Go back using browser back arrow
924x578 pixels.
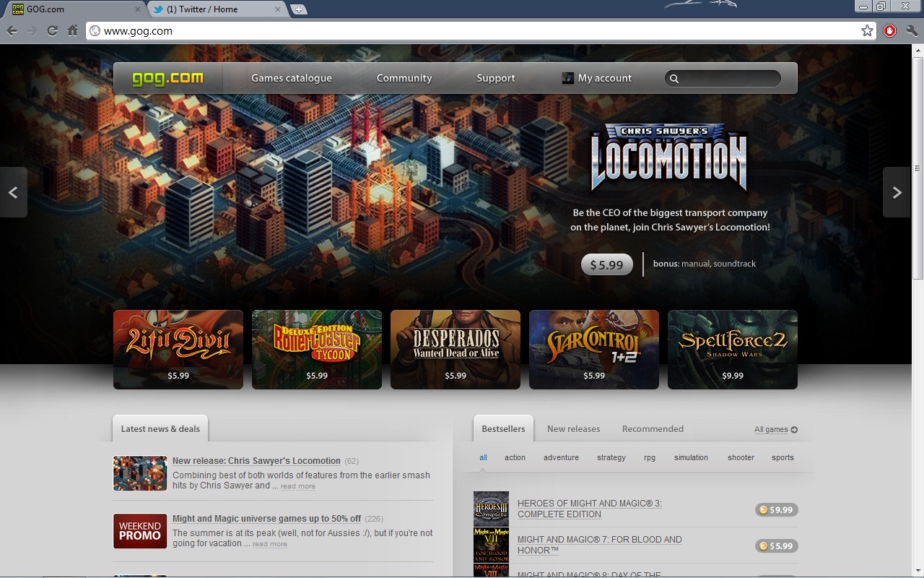12,30
